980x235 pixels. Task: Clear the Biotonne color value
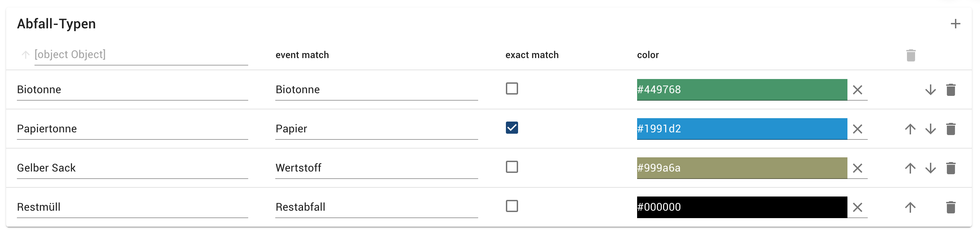(858, 90)
